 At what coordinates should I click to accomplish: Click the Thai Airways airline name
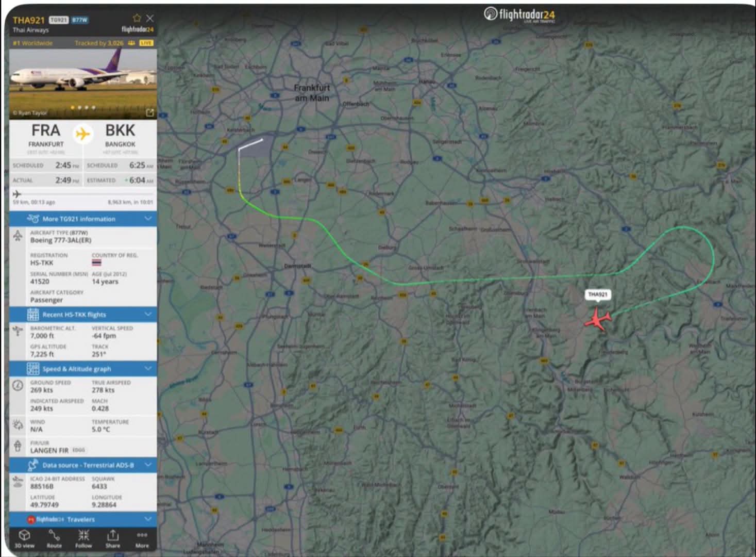(31, 30)
